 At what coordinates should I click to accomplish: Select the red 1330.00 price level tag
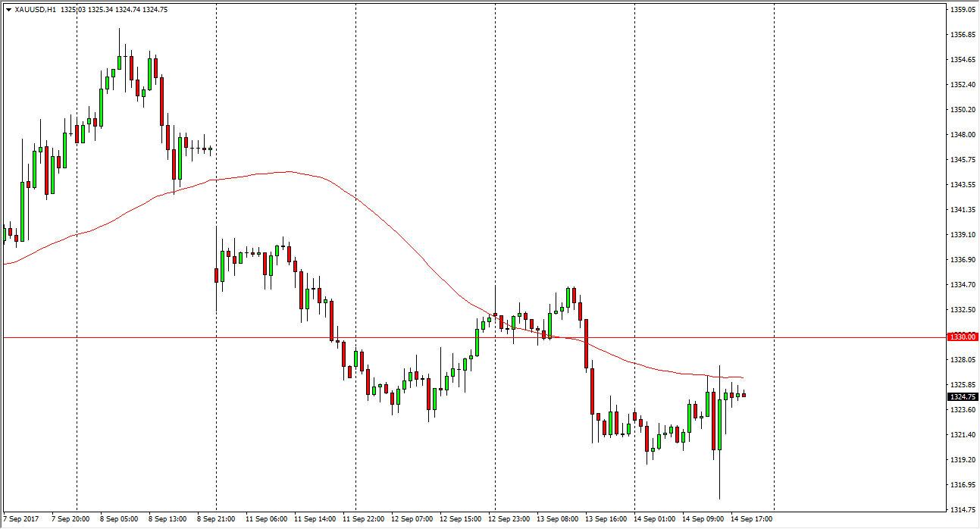point(963,336)
